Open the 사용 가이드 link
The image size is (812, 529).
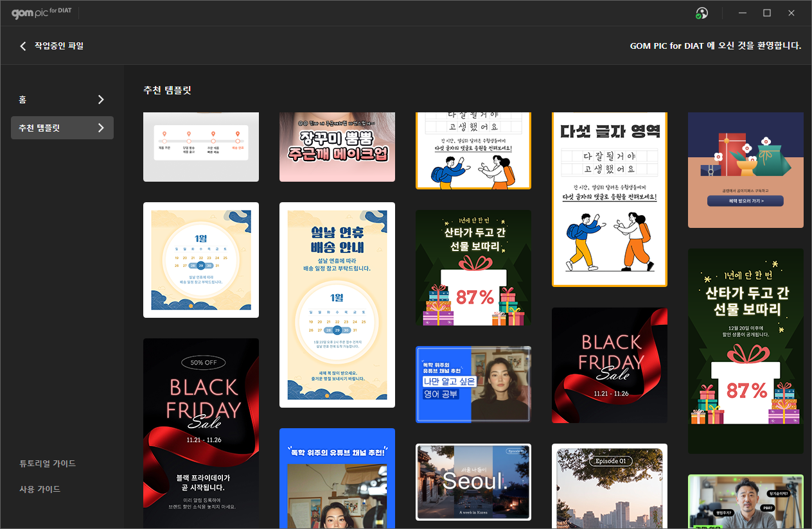(40, 489)
